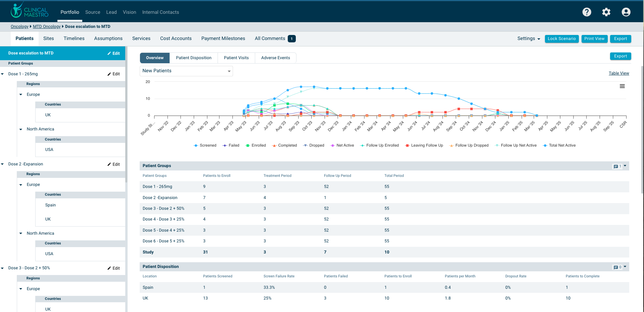Toggle Screened series in chart legend
This screenshot has height=312, width=644.
coord(205,146)
